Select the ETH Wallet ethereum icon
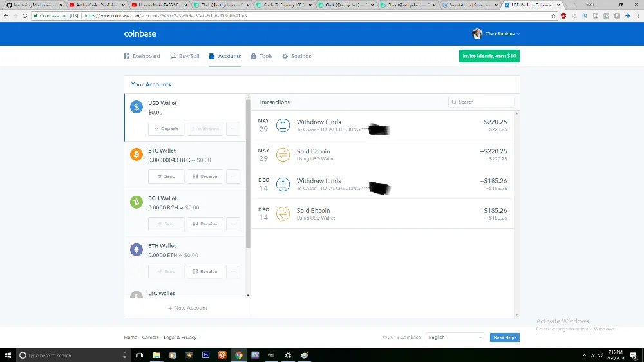 (137, 249)
